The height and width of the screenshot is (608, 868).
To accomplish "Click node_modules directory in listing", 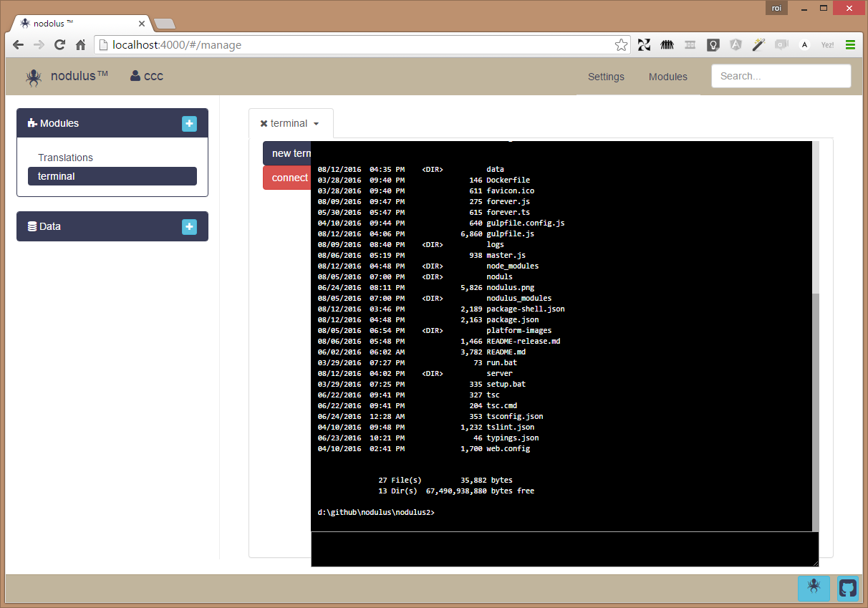I will 513,266.
